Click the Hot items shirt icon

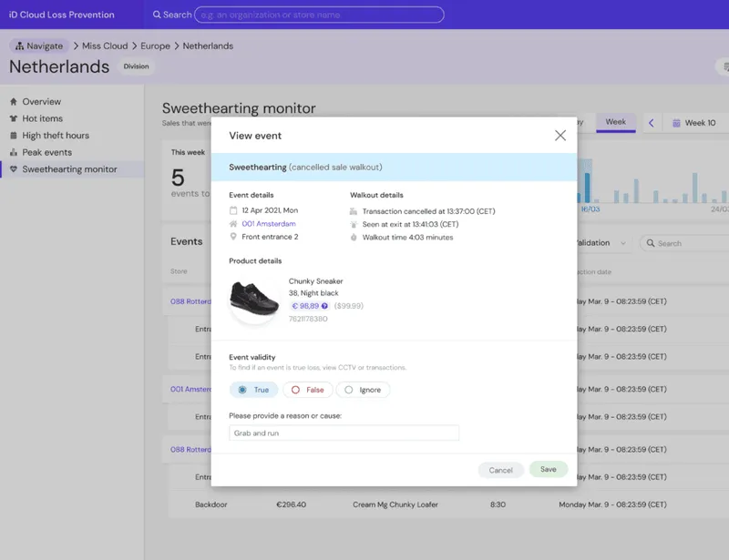(14, 118)
